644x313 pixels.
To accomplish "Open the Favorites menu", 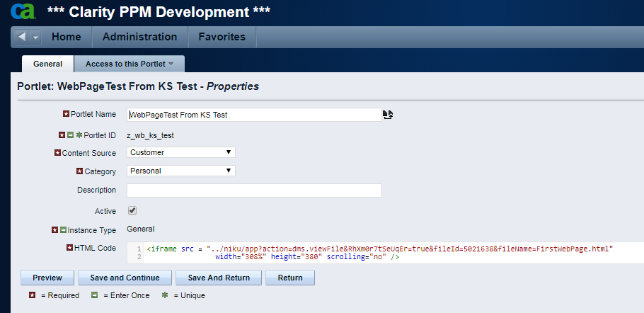I will click(222, 37).
